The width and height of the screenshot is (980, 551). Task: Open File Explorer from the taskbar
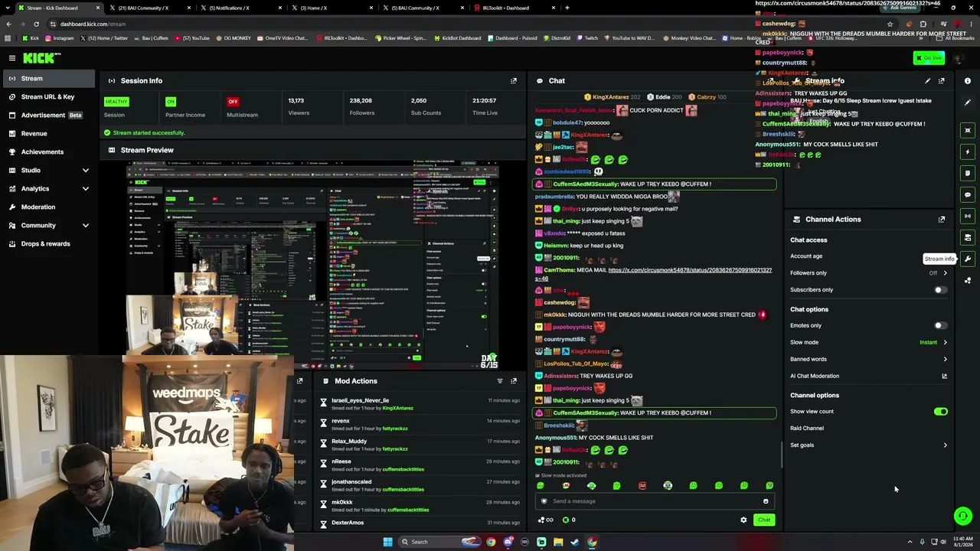coord(558,542)
